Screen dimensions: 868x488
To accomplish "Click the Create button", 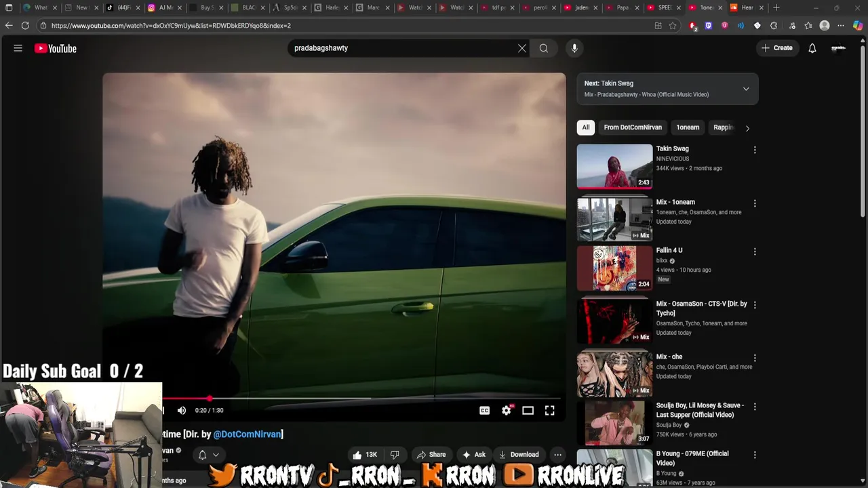I will pos(777,48).
